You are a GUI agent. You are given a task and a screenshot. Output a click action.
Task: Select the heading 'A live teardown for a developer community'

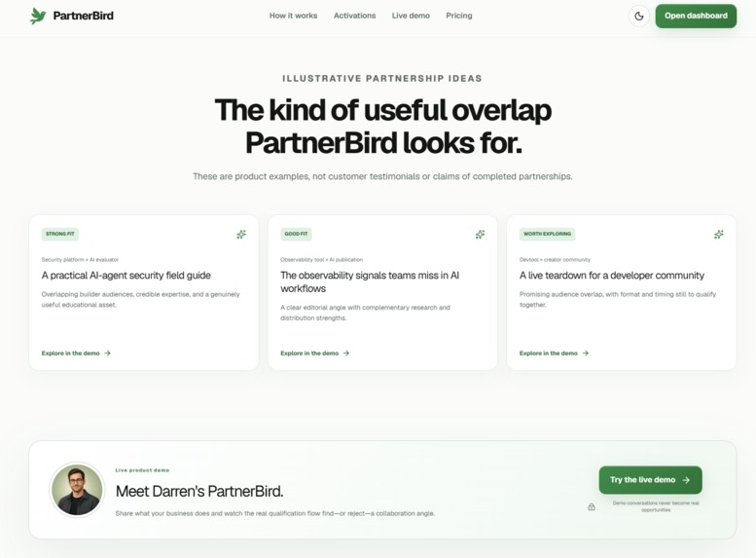[611, 276]
